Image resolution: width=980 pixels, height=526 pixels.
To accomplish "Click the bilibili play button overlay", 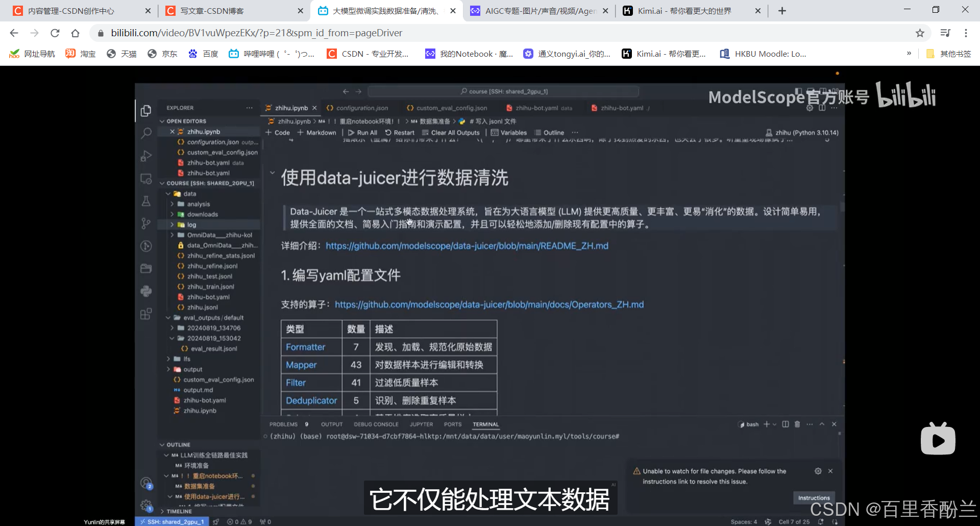I will [x=938, y=439].
